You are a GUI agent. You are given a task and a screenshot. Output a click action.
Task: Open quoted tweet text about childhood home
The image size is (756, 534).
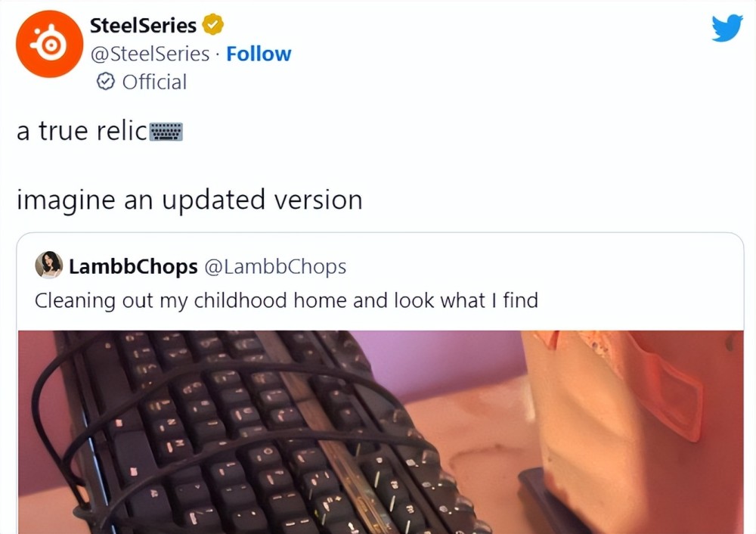(287, 300)
